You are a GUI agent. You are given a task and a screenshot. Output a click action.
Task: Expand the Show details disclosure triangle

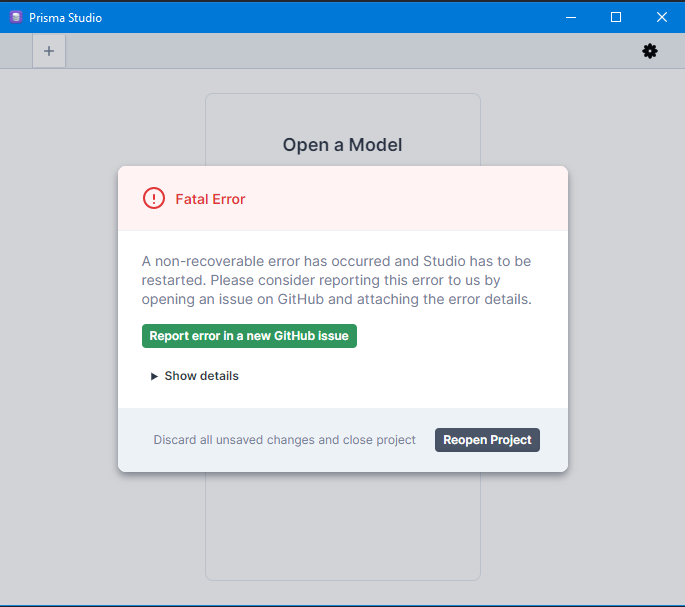coord(154,376)
